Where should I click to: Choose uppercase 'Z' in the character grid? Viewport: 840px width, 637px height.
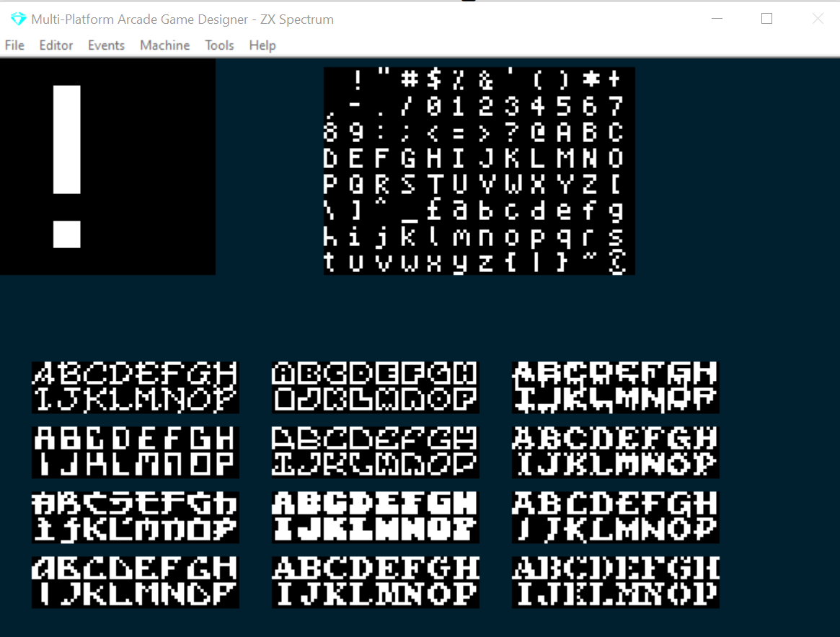pyautogui.click(x=590, y=185)
